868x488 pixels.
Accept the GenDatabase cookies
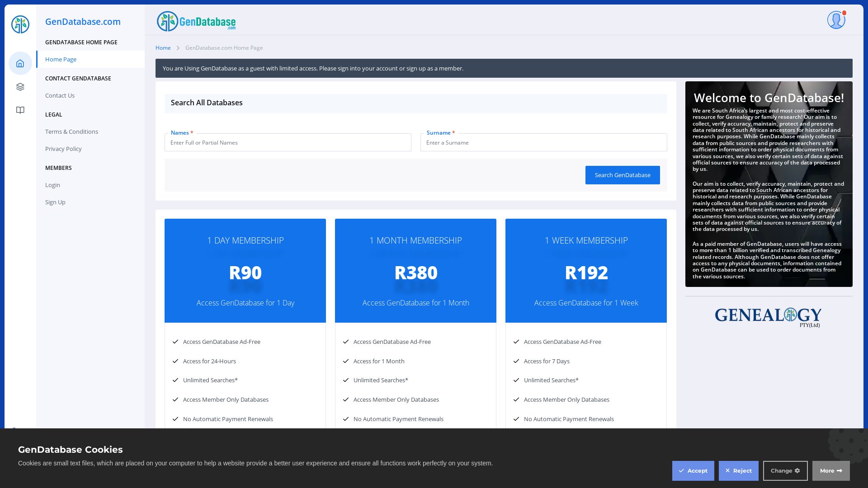[x=693, y=471]
